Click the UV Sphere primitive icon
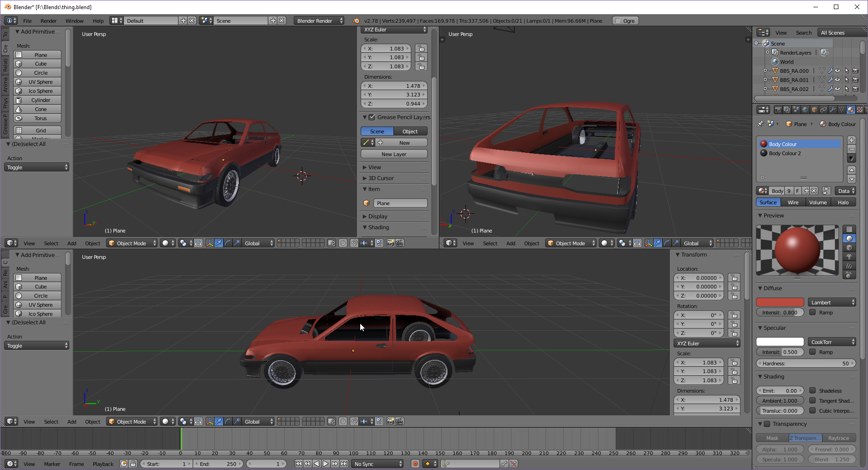Viewport: 868px width, 470px height. (19, 82)
